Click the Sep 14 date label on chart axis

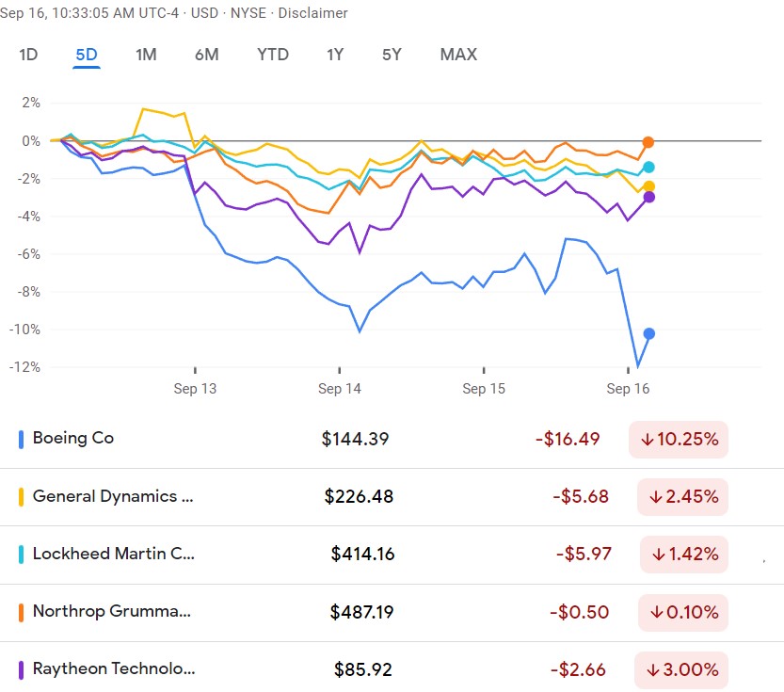[340, 389]
